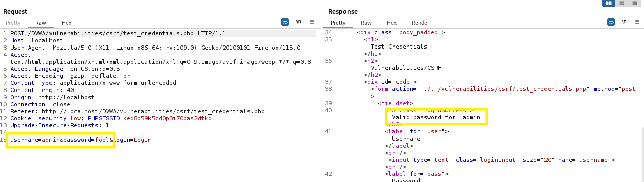Toggle show non-printable \n in Request panel
The width and height of the screenshot is (644, 182).
[299, 22]
